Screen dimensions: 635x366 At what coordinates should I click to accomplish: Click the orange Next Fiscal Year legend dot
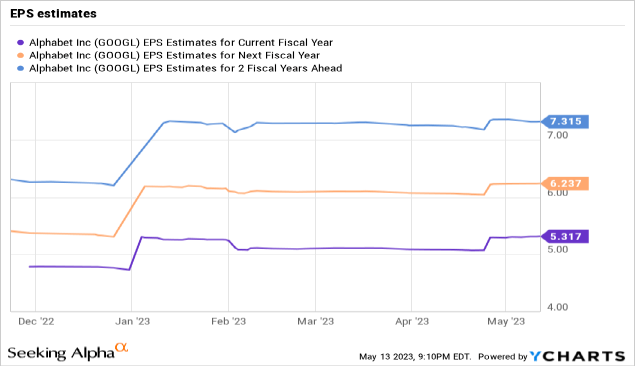coord(21,55)
